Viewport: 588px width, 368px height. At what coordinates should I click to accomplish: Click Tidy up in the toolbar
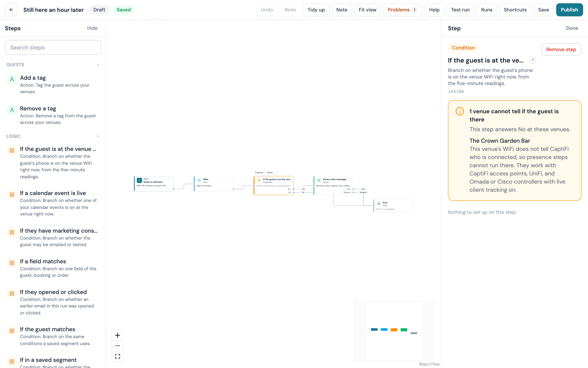pyautogui.click(x=316, y=10)
